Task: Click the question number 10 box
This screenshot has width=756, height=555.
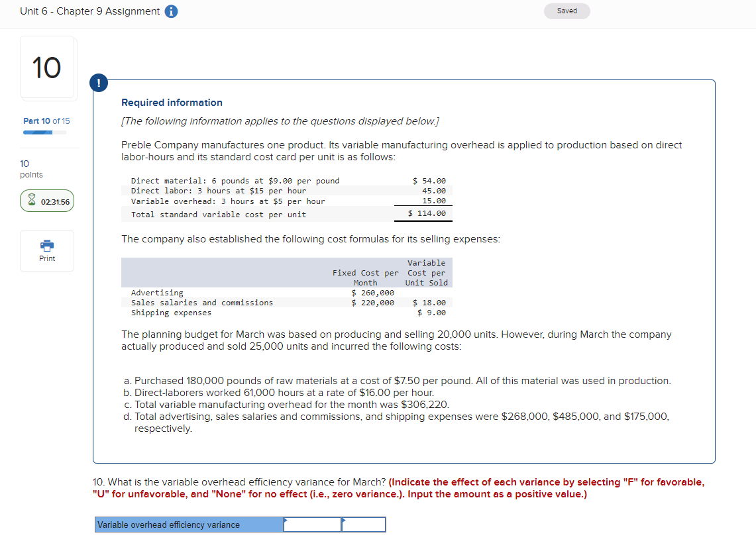Action: [x=47, y=68]
